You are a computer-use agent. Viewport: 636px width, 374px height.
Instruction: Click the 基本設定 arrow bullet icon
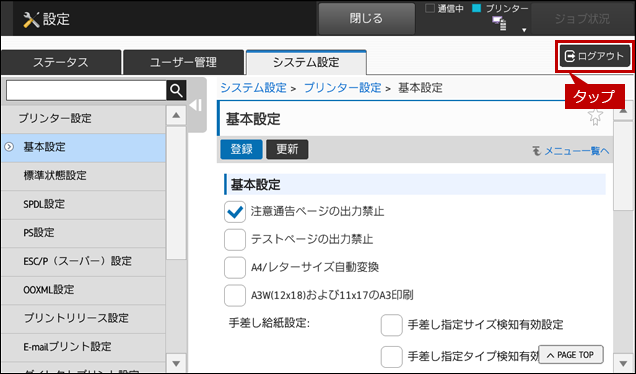[9, 147]
